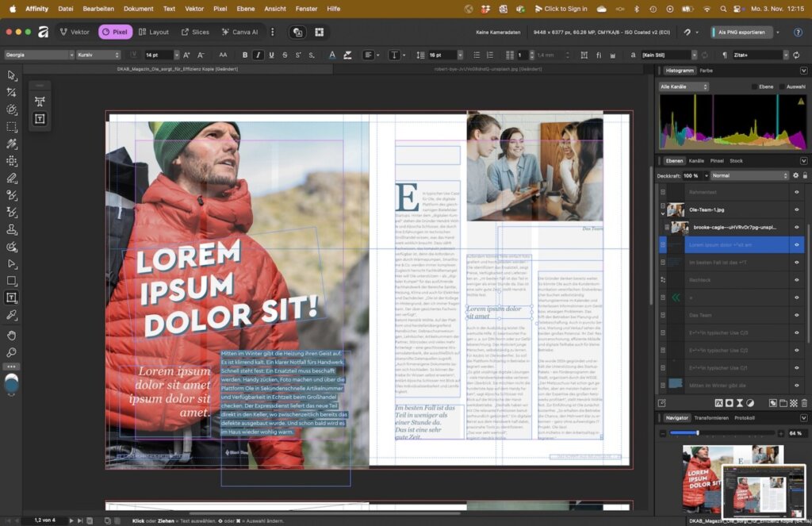Hide the Ole-Team-1.jpg layer

(x=796, y=209)
